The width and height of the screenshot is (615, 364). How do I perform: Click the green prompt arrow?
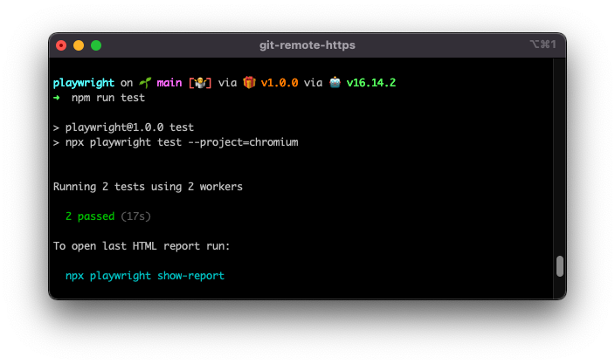coord(57,98)
